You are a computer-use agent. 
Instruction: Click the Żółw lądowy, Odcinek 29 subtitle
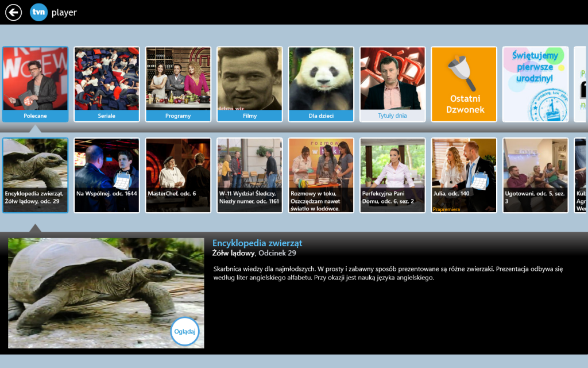[254, 253]
